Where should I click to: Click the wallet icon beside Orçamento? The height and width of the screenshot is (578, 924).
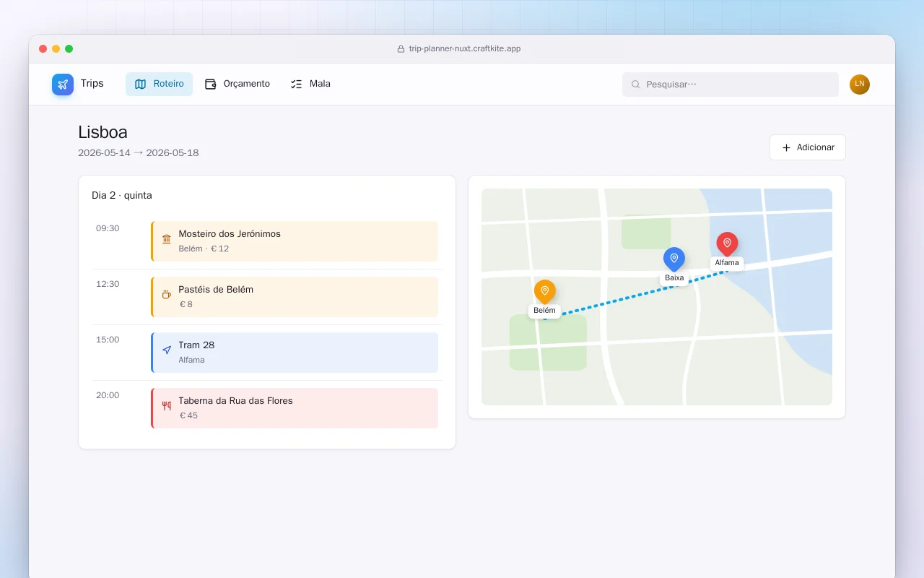211,84
